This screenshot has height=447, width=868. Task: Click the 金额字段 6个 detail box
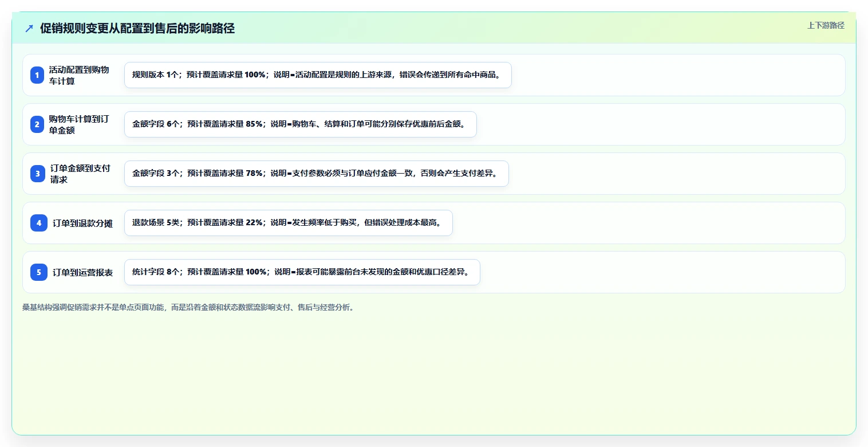(x=301, y=124)
